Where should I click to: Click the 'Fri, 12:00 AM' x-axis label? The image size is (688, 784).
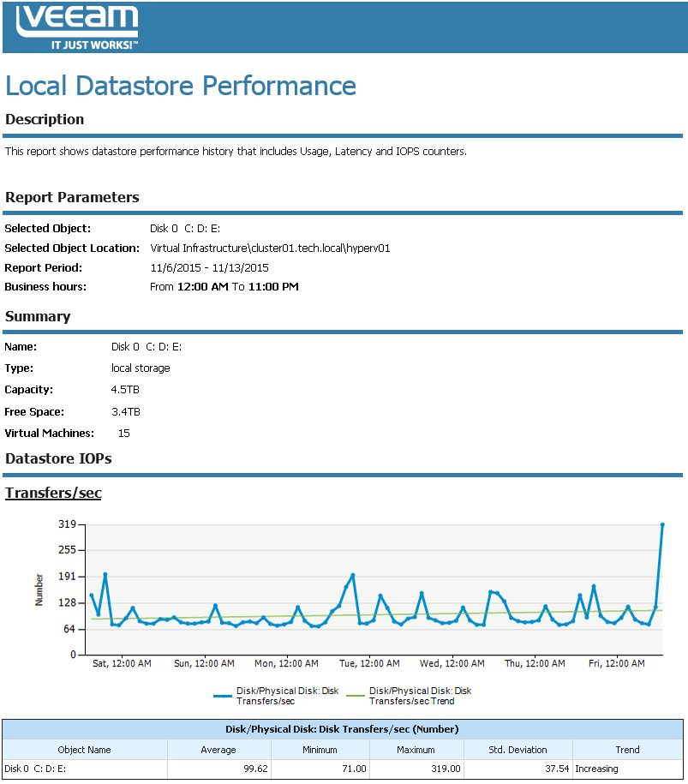tap(617, 663)
